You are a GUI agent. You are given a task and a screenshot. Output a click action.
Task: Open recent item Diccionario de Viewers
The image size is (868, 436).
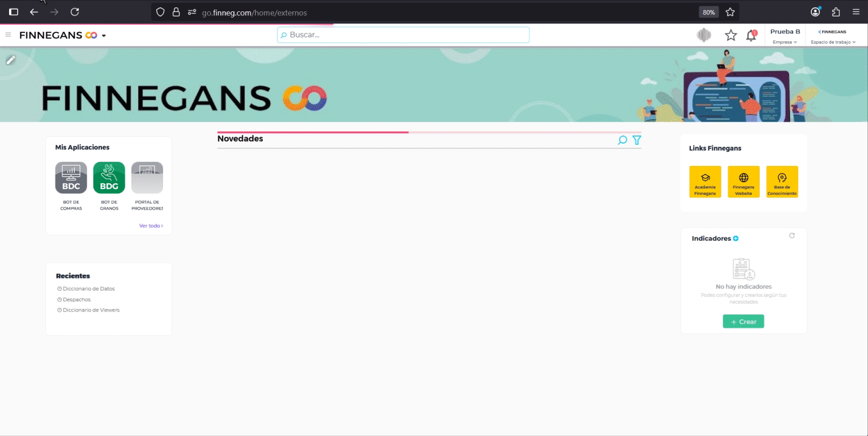point(88,310)
